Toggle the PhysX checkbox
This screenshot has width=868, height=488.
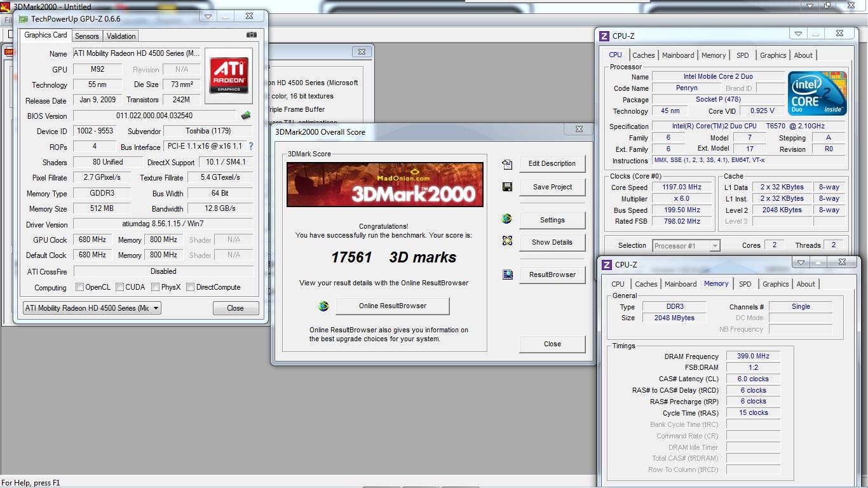pos(155,287)
